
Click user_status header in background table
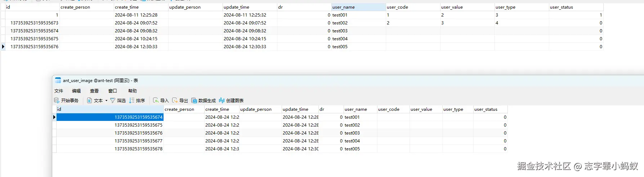coord(576,7)
